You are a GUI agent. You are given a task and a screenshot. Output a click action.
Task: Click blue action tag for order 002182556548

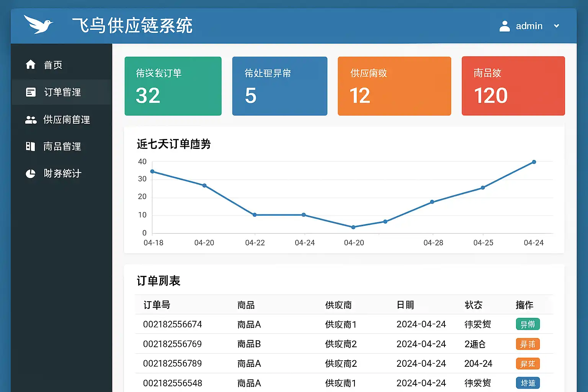pyautogui.click(x=528, y=383)
